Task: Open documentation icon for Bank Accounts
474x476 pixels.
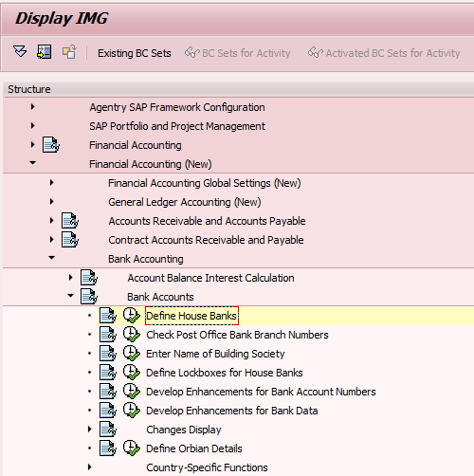Action: [89, 297]
